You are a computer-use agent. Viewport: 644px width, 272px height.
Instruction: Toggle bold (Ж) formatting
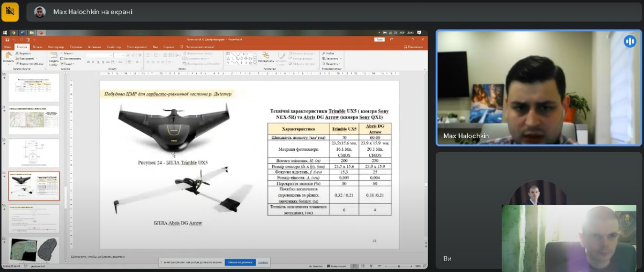pyautogui.click(x=88, y=62)
